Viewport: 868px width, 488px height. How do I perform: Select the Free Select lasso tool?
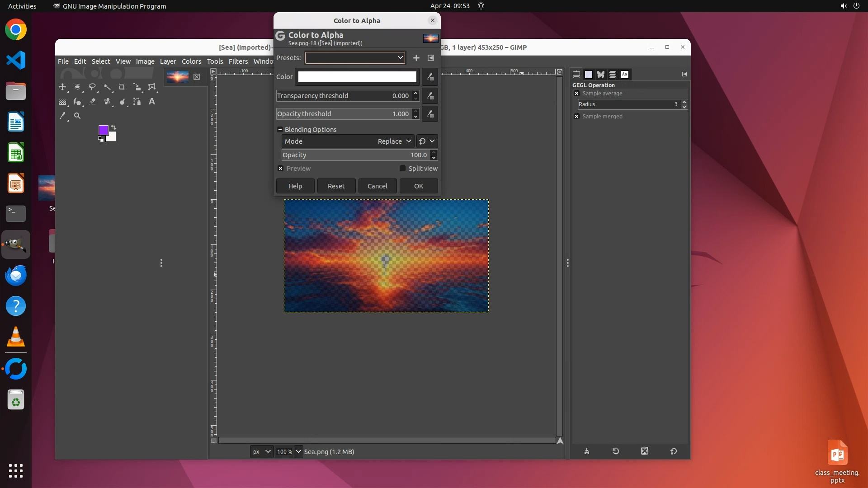pyautogui.click(x=92, y=87)
